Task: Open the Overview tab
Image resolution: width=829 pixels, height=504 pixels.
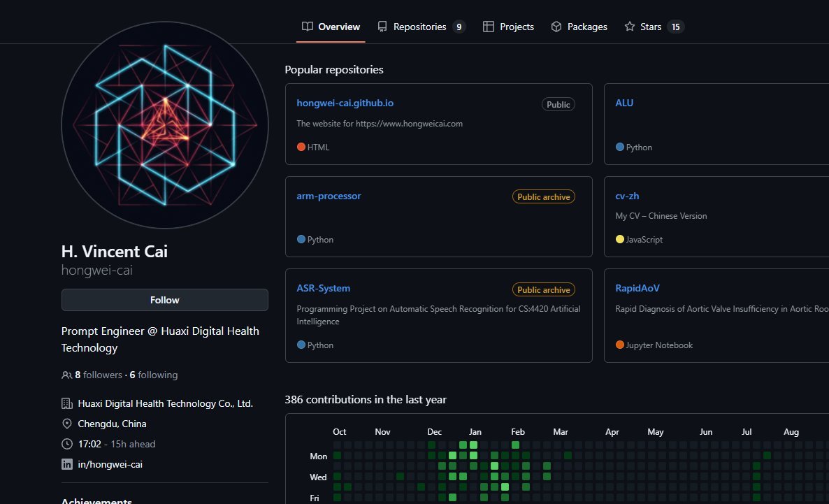Action: [x=331, y=27]
